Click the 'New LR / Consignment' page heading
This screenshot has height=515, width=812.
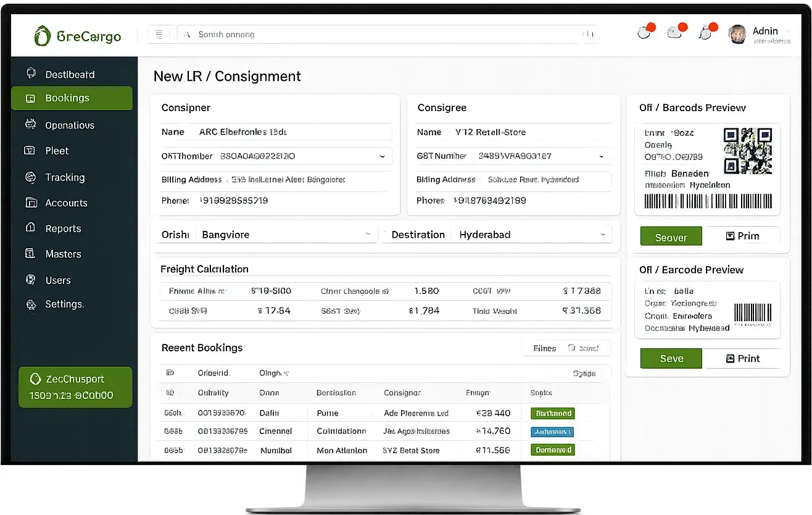click(227, 77)
